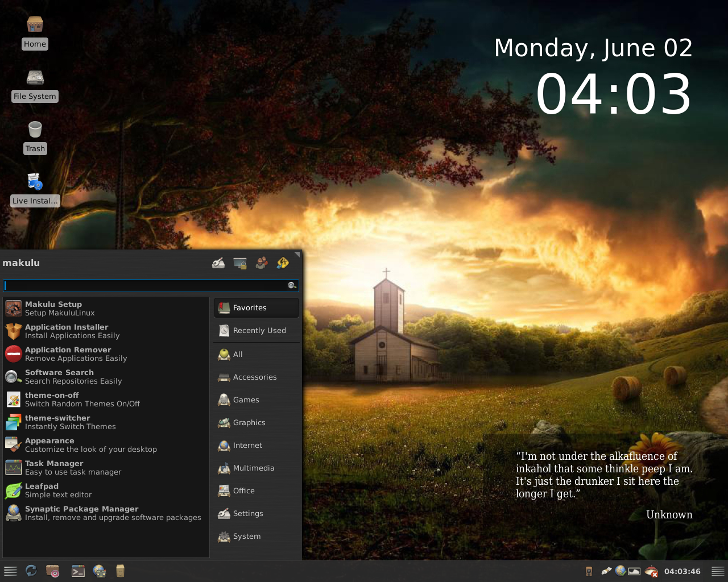This screenshot has height=582, width=728.
Task: Launch Makulu Setup from favorites
Action: point(106,309)
